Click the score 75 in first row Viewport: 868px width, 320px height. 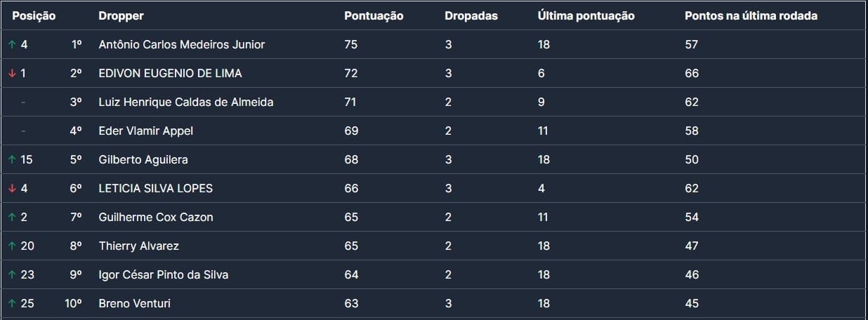[x=351, y=44]
